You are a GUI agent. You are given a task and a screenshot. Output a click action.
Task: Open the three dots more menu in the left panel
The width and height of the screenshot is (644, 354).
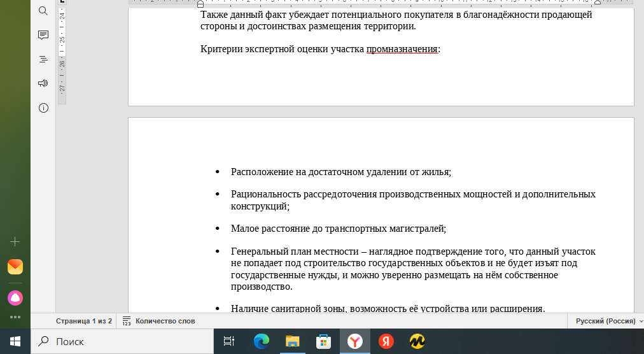click(x=15, y=317)
